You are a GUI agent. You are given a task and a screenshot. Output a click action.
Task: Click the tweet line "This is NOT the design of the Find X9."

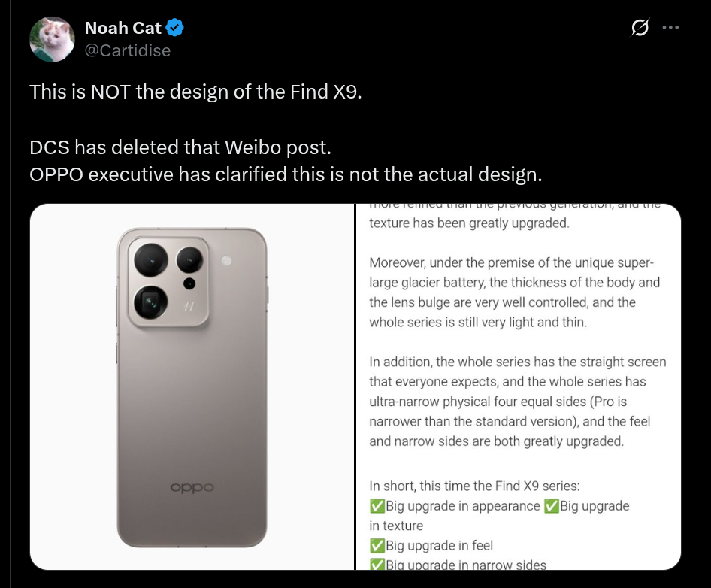tap(195, 94)
